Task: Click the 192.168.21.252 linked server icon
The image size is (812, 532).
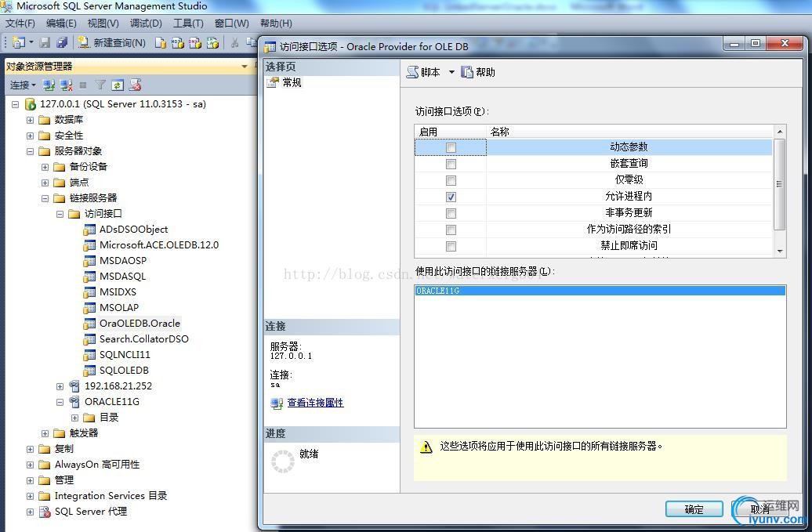Action: [74, 386]
